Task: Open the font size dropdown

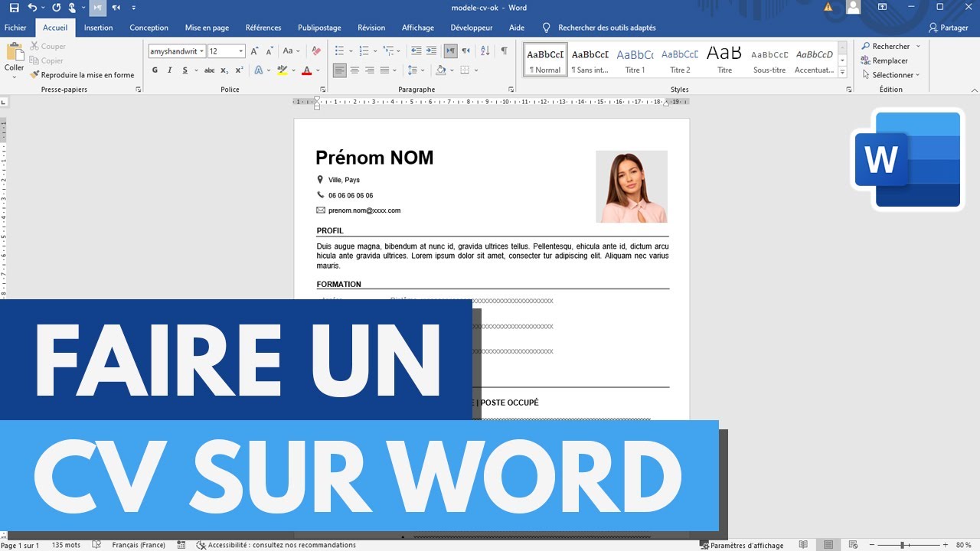Action: [x=241, y=51]
